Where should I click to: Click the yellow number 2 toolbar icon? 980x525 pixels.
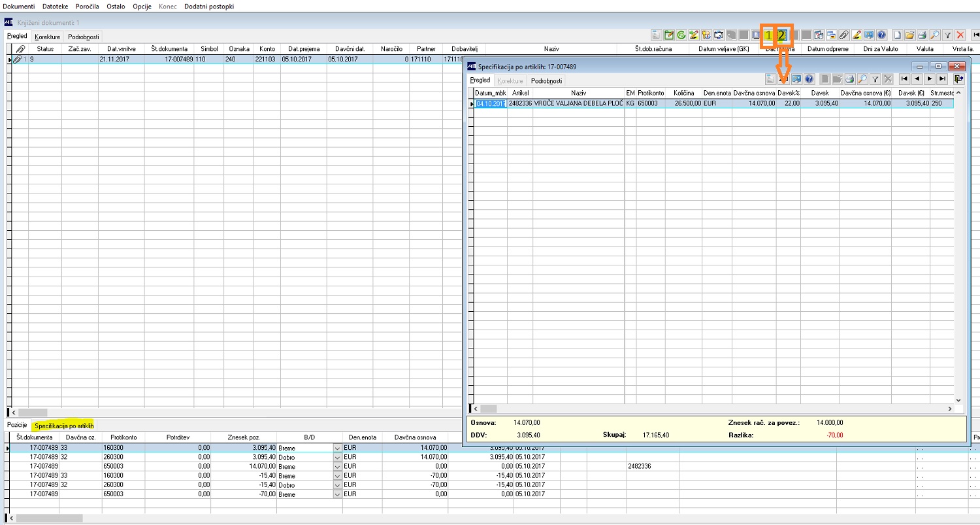[782, 35]
